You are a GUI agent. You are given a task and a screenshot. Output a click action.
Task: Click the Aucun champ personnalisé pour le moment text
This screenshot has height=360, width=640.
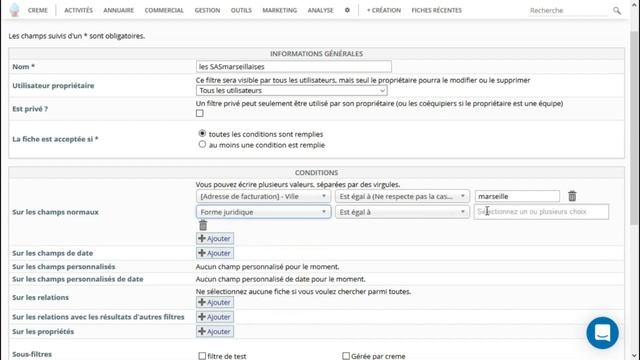click(267, 267)
